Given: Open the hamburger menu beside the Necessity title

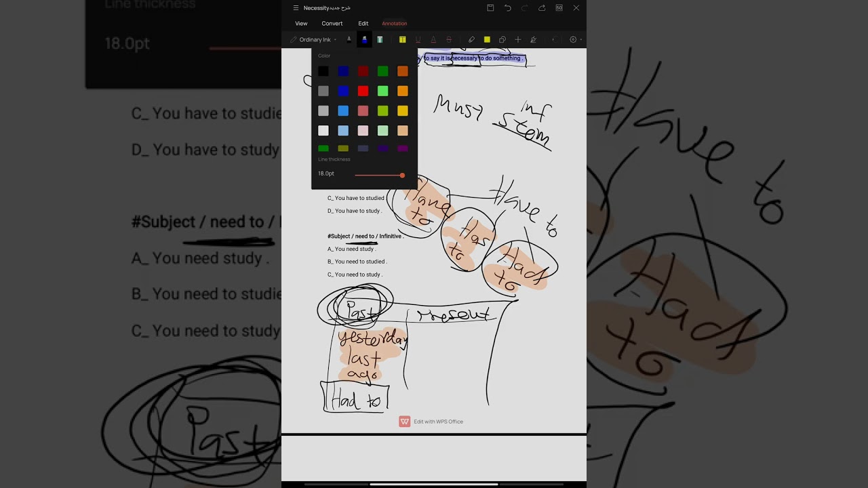Looking at the screenshot, I should [296, 8].
